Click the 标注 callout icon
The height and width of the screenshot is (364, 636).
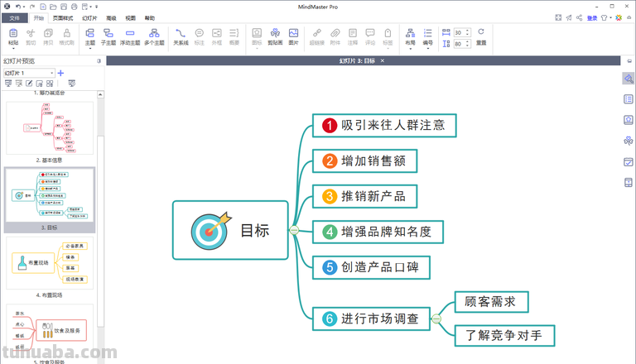pyautogui.click(x=199, y=33)
